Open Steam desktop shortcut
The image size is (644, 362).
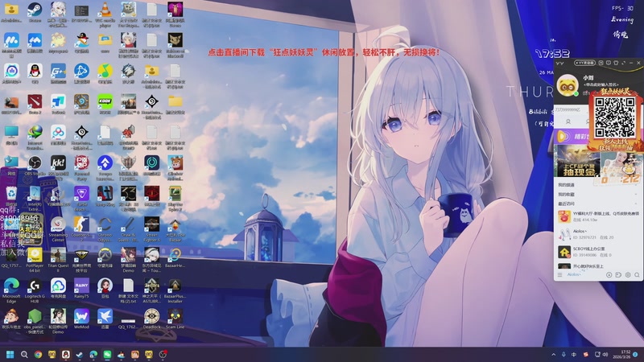pos(35,12)
